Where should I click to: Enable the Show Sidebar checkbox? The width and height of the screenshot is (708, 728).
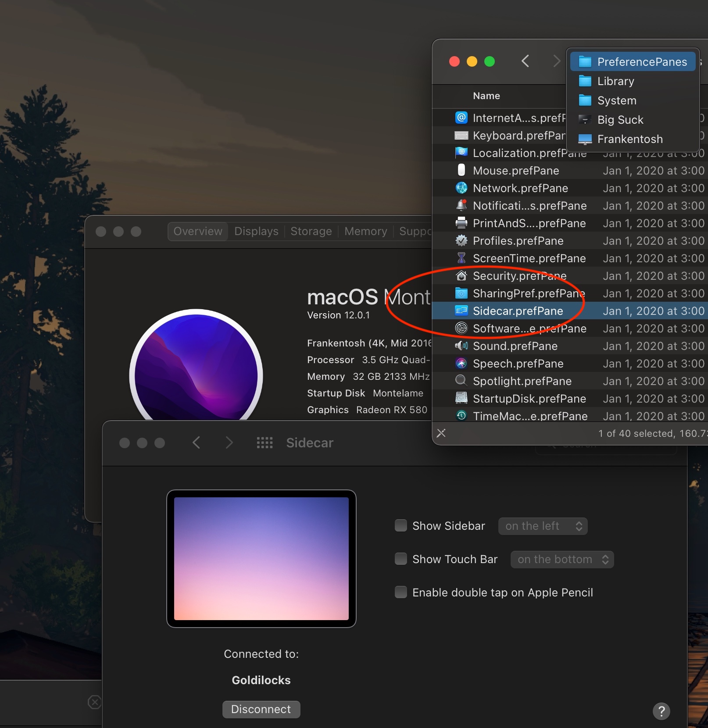(x=401, y=525)
